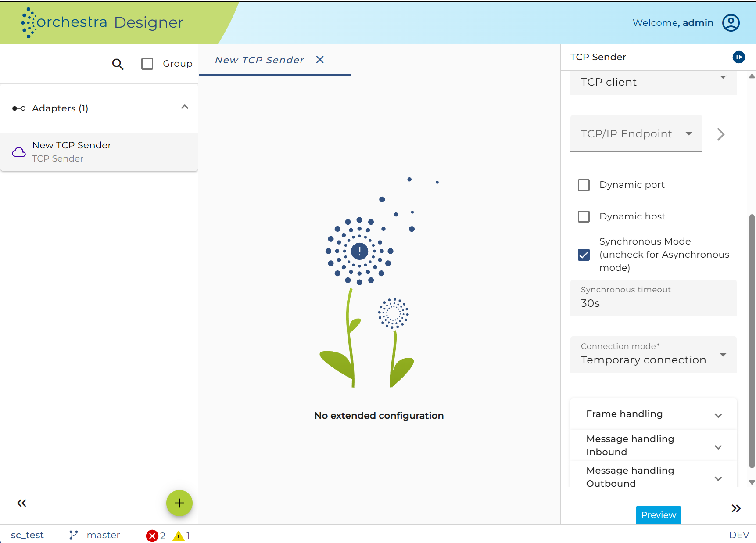Edit the Synchronous timeout field
756x543 pixels.
coord(653,298)
